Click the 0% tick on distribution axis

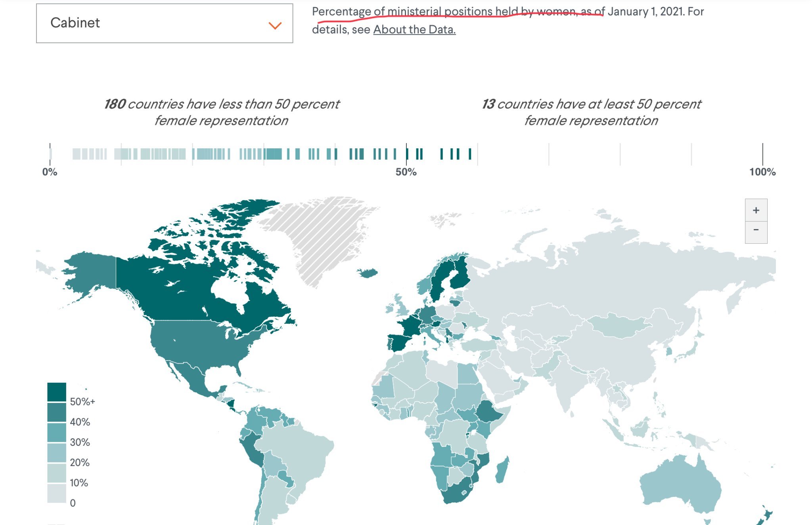50,155
